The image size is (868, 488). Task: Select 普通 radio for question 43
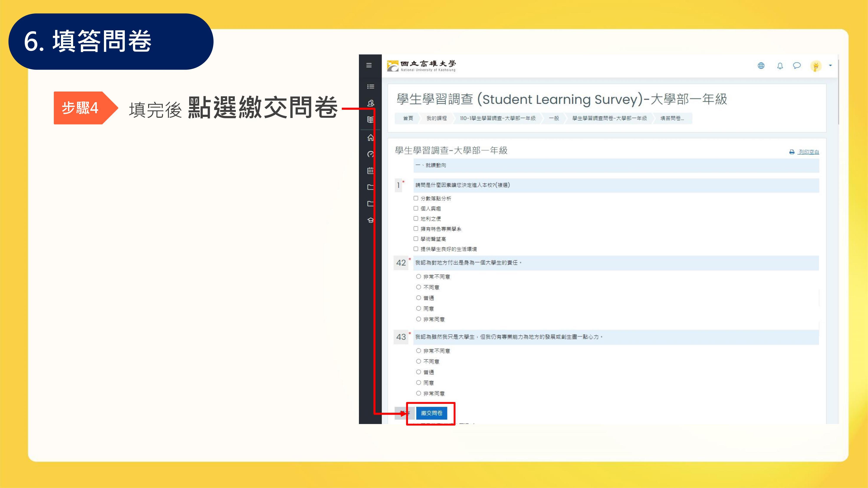click(419, 372)
